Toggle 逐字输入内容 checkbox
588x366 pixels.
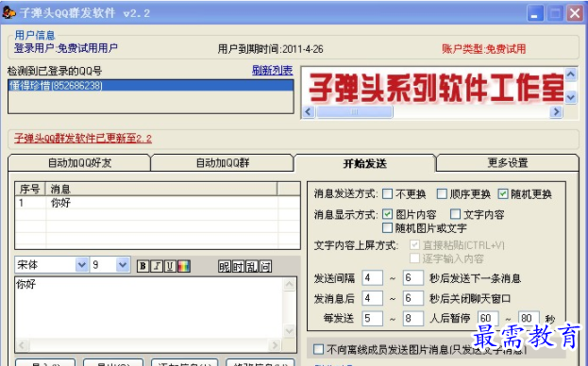point(414,258)
